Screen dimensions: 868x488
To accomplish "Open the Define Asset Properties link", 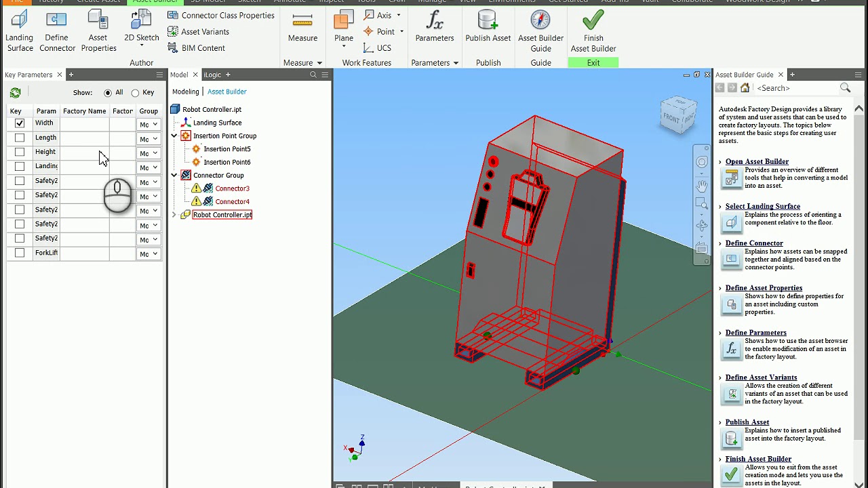I will 764,287.
